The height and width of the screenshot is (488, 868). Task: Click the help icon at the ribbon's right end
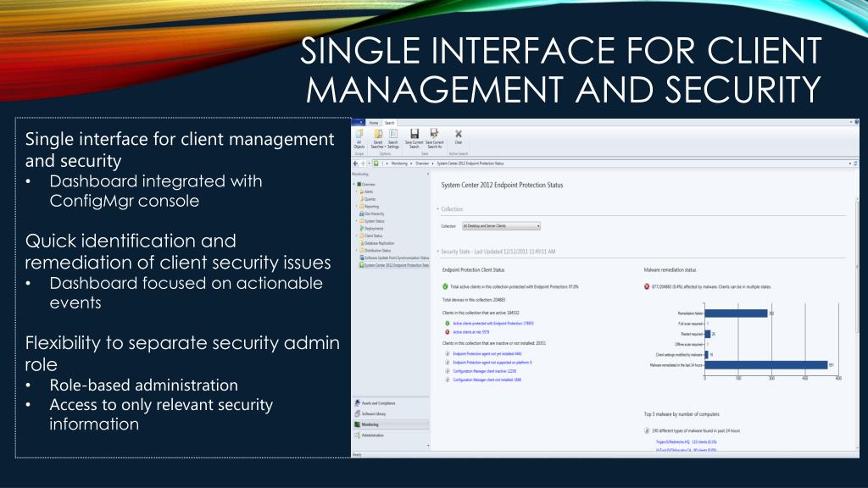click(856, 122)
